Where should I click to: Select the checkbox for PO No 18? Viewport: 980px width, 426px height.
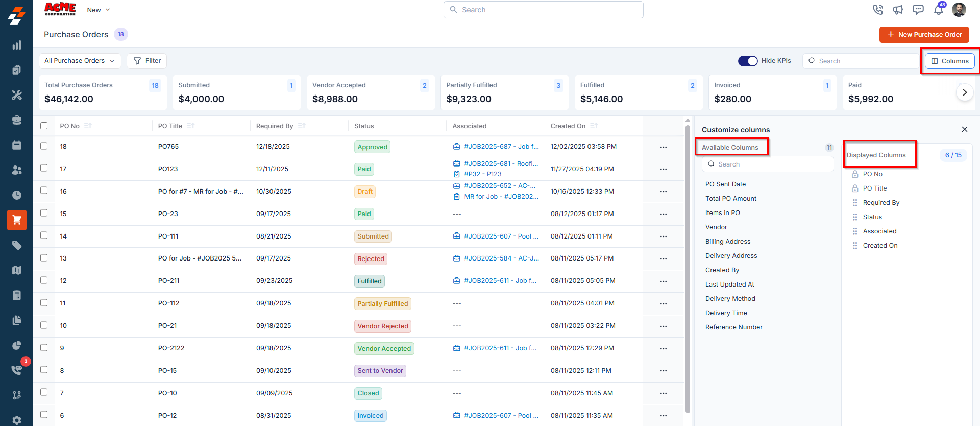click(x=44, y=146)
